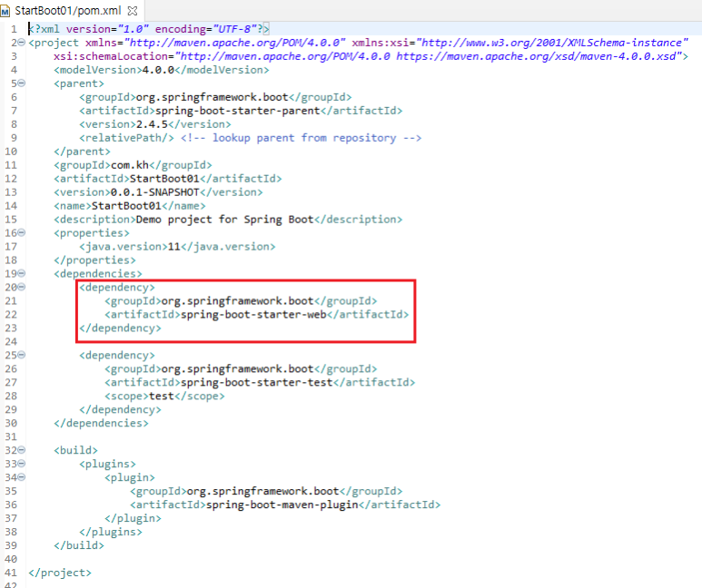Click line number 31 in the gutter
This screenshot has height=588, width=702.
click(11, 436)
